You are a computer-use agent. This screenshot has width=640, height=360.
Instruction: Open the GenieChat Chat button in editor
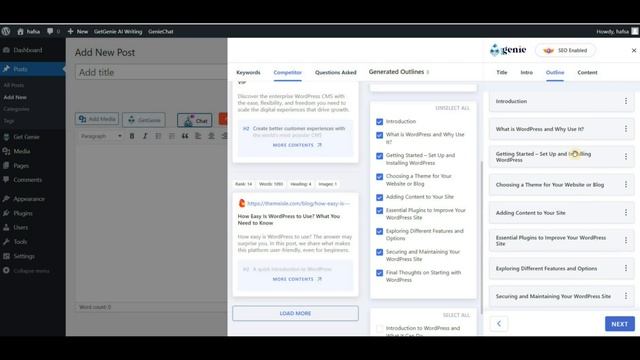click(195, 120)
